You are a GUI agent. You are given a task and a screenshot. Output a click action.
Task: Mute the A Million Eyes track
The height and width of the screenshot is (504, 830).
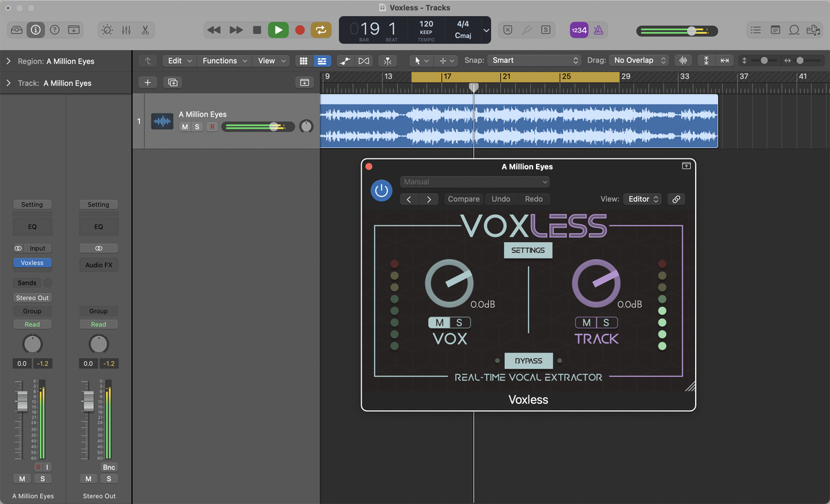(185, 127)
